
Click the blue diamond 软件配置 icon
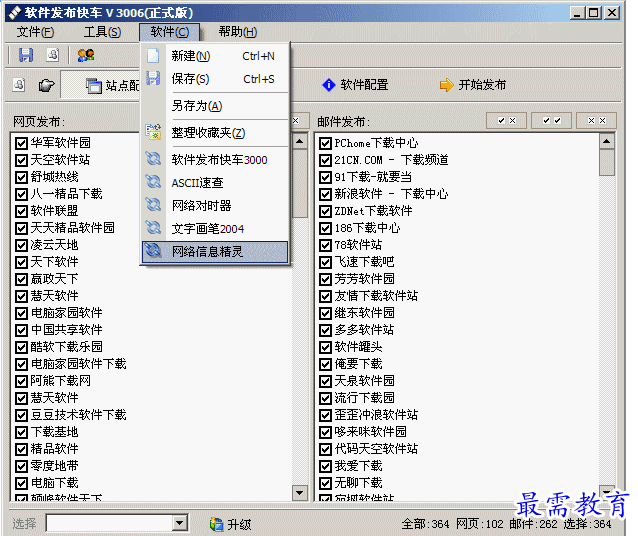[329, 85]
